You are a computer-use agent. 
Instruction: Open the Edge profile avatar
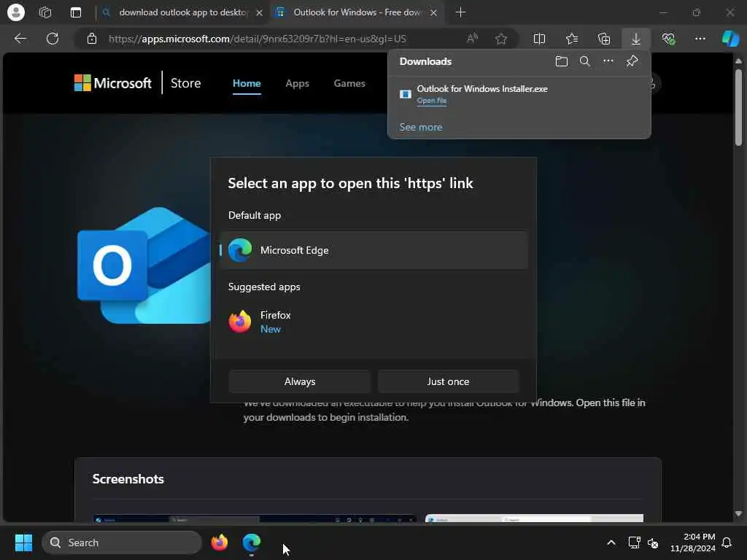click(x=16, y=12)
